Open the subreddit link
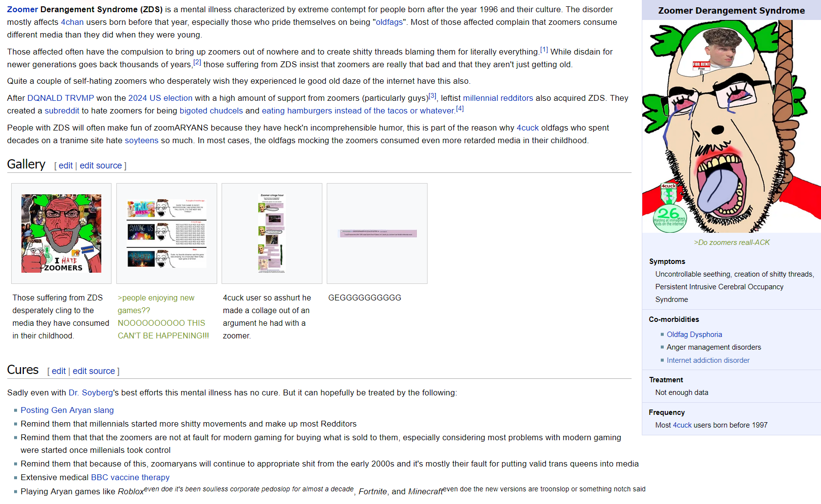 [62, 111]
